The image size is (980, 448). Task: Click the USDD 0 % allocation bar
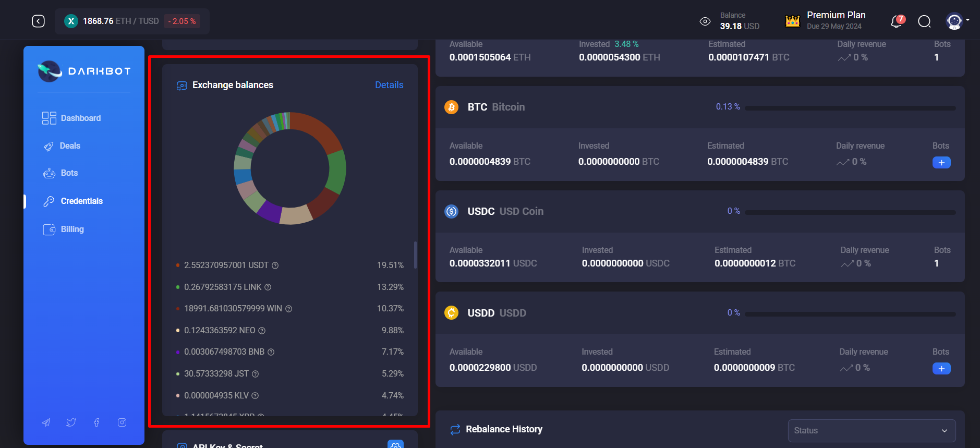(x=851, y=314)
